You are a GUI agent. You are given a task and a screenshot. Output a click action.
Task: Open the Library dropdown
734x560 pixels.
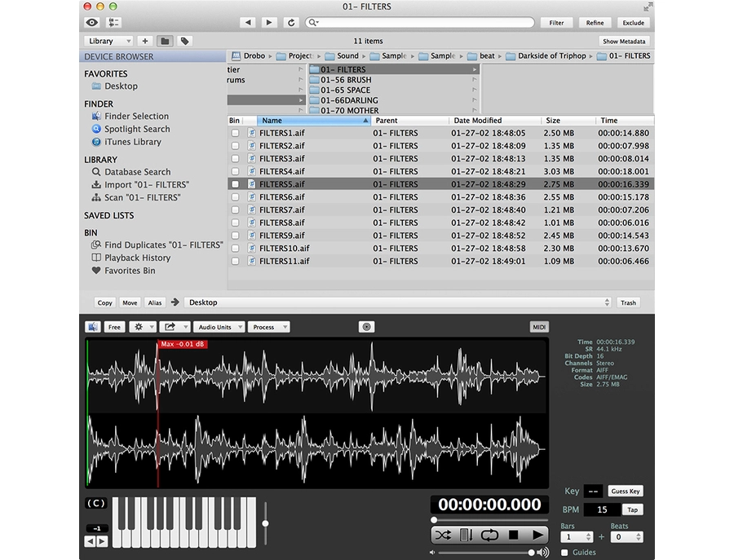click(108, 41)
